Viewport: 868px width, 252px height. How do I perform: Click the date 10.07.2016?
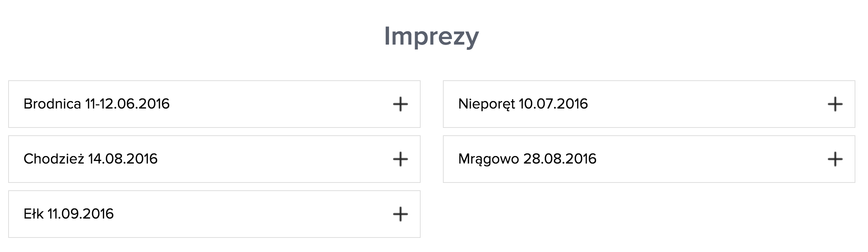(553, 104)
